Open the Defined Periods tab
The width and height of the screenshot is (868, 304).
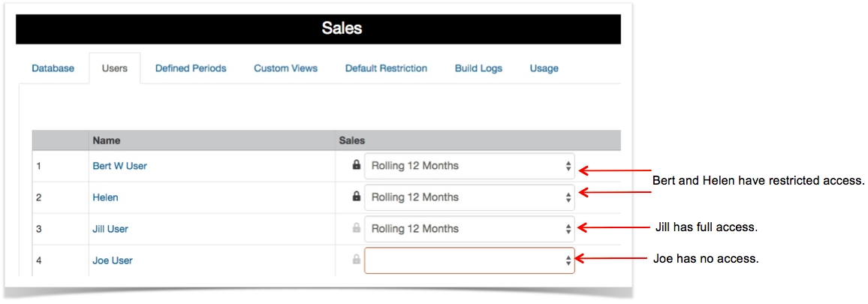191,68
